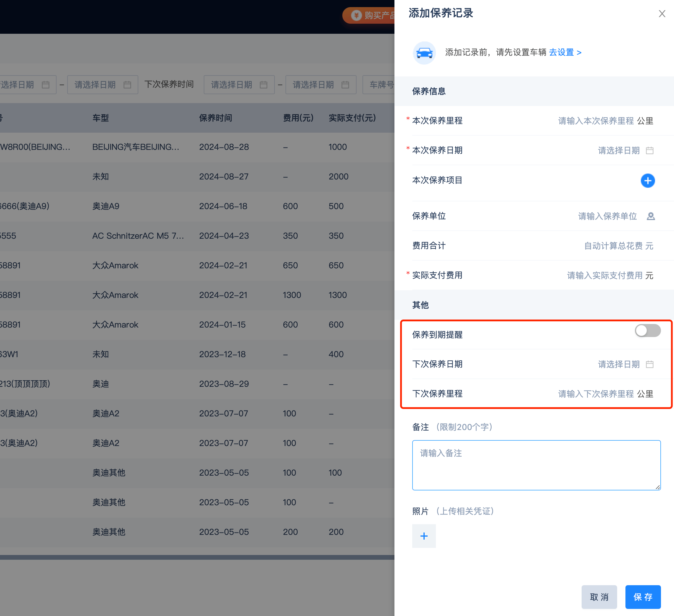This screenshot has height=616, width=674.
Task: Click the 车牌号 search field
Action: click(x=378, y=85)
